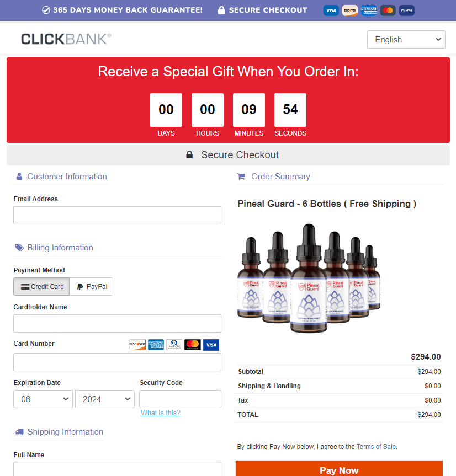
Task: Click the Email Address input field
Action: 117,216
